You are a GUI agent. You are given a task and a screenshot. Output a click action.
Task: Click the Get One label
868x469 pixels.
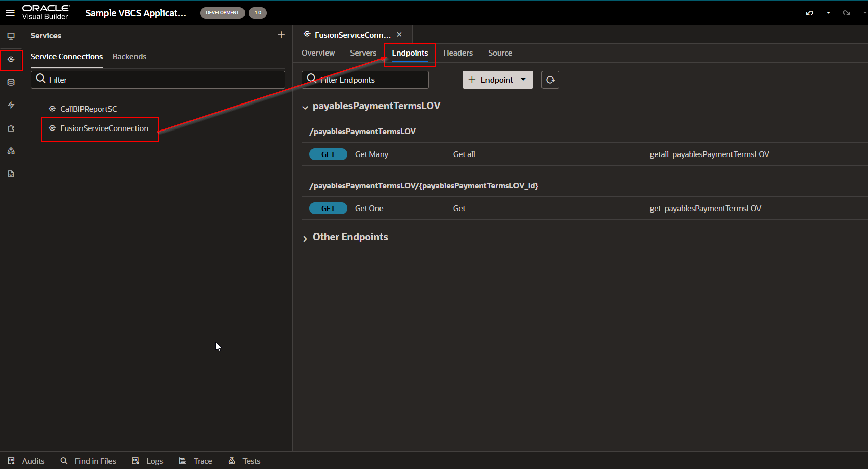369,209
